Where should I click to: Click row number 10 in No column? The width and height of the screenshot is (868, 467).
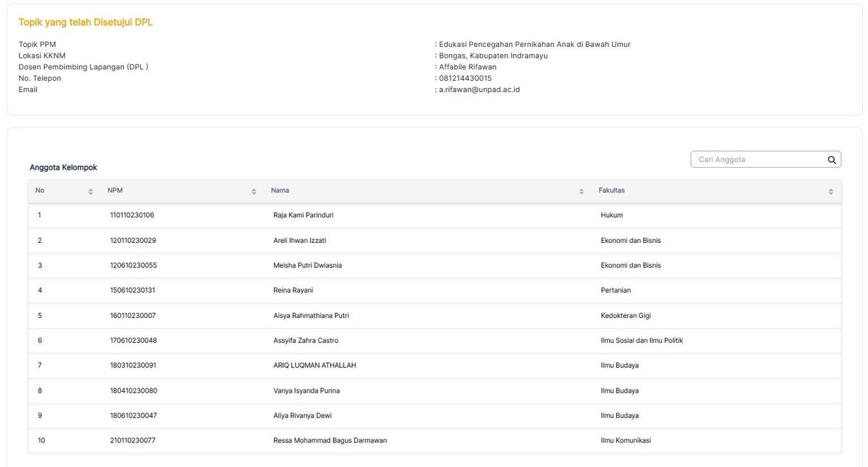click(41, 440)
